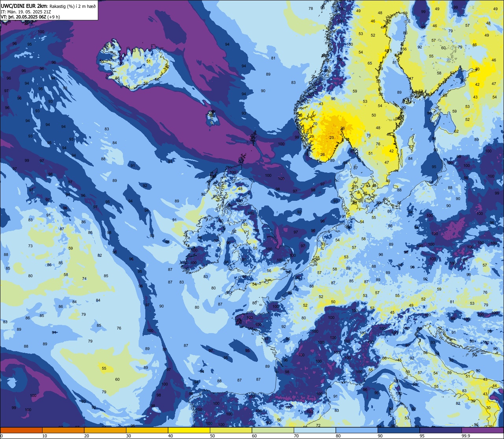The height and width of the screenshot is (439, 504).
Task: Click the amber 20–30 legend swatch
Action: pos(105,430)
